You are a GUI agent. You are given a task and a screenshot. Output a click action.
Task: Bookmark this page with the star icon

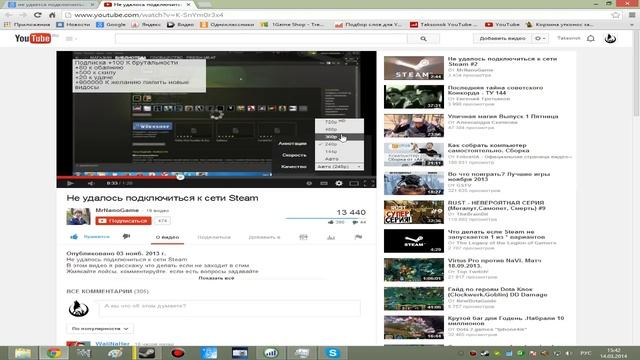pos(615,15)
